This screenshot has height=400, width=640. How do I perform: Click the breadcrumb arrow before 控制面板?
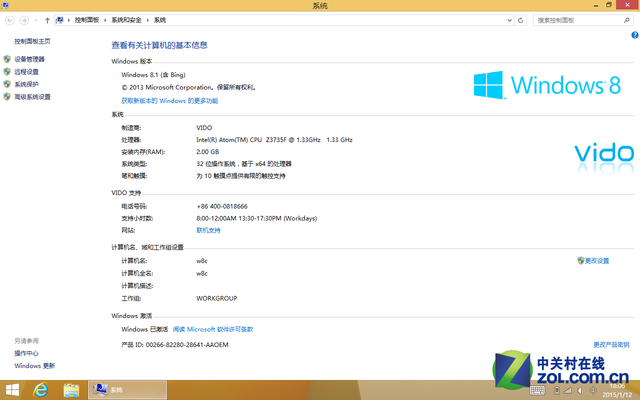(x=69, y=20)
